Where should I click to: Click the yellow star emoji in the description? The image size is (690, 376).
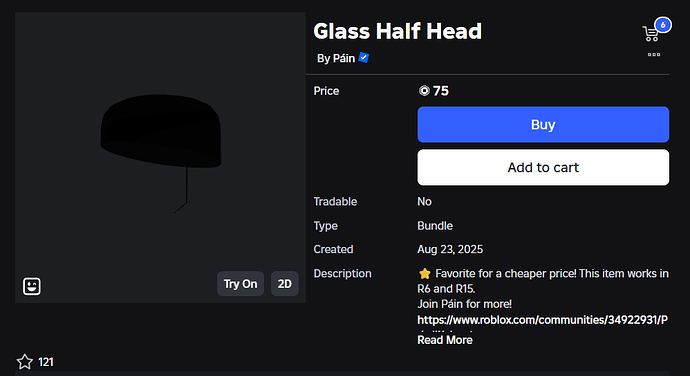tap(425, 273)
